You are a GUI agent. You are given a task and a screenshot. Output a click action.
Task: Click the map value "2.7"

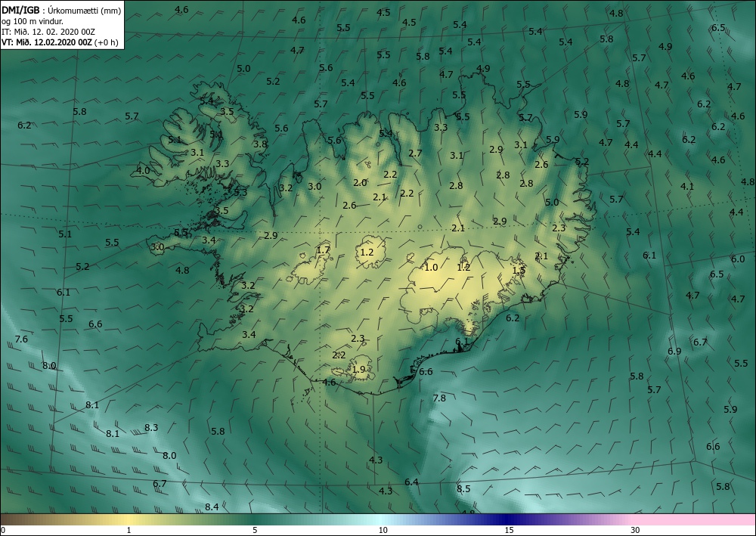coord(415,153)
